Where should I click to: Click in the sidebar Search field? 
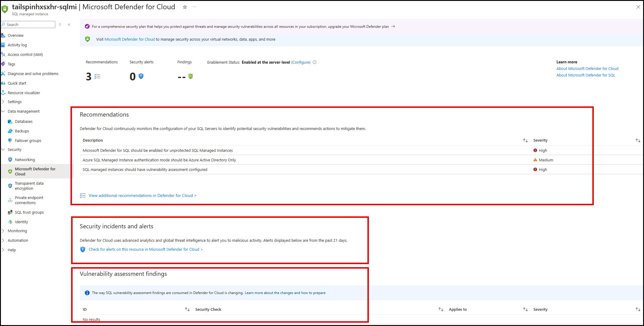(29, 25)
